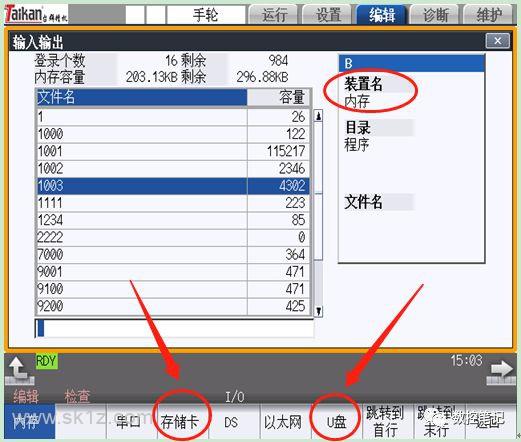Open the 诊断 tab
521x442 pixels.
[x=435, y=15]
